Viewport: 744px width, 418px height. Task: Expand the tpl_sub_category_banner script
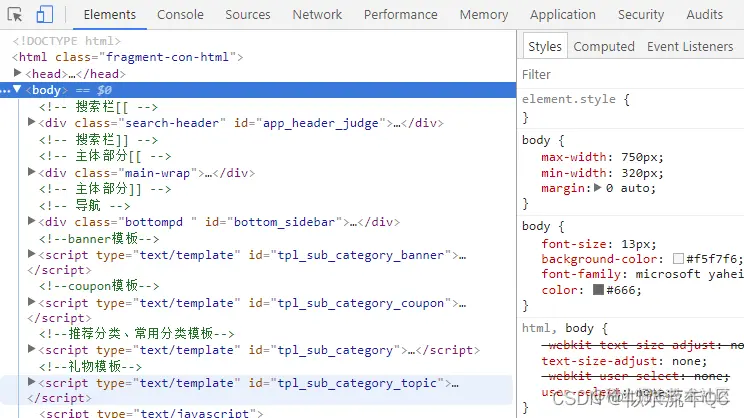(x=31, y=254)
